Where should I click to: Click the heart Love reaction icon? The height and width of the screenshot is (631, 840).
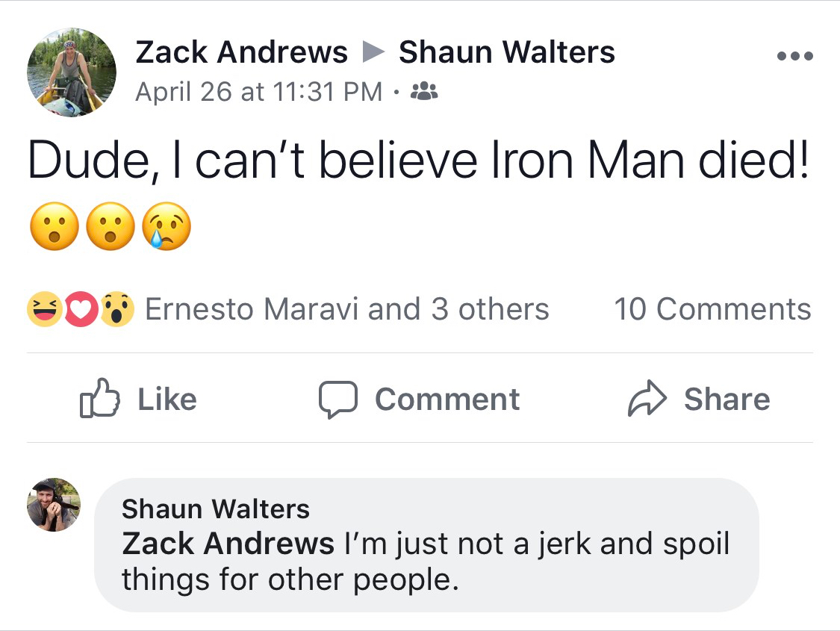82,310
